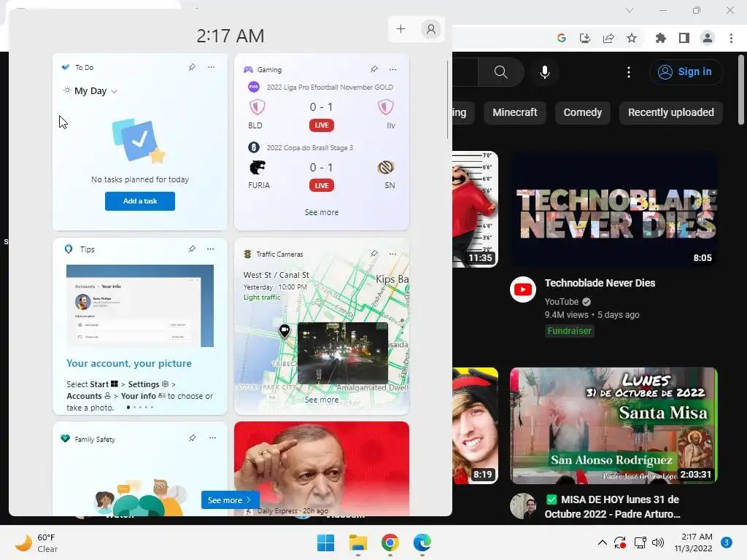Screen dimensions: 747x560
Task: Open the widgets profile account icon
Action: tap(430, 29)
